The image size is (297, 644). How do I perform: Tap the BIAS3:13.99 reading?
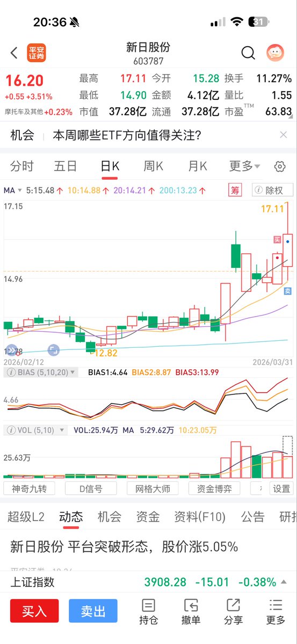[x=197, y=372]
